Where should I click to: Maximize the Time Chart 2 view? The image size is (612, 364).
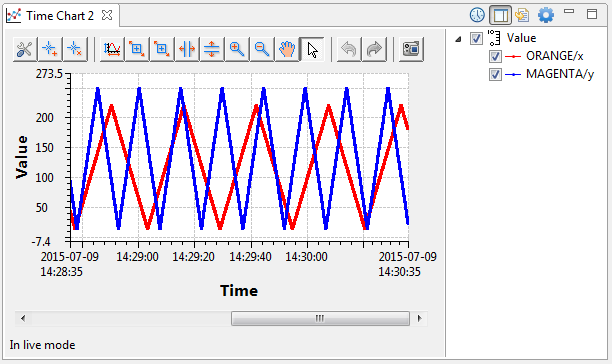click(x=592, y=14)
